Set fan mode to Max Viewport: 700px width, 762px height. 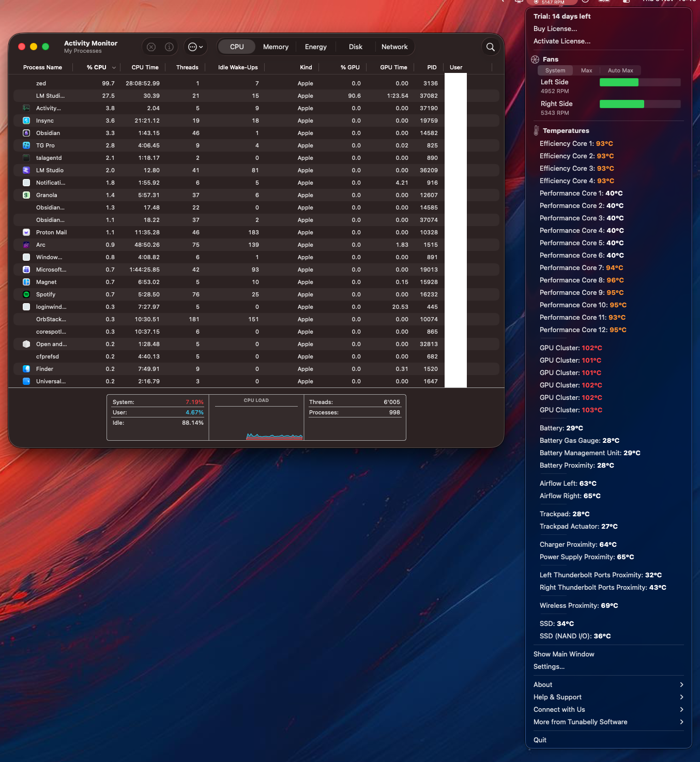586,70
